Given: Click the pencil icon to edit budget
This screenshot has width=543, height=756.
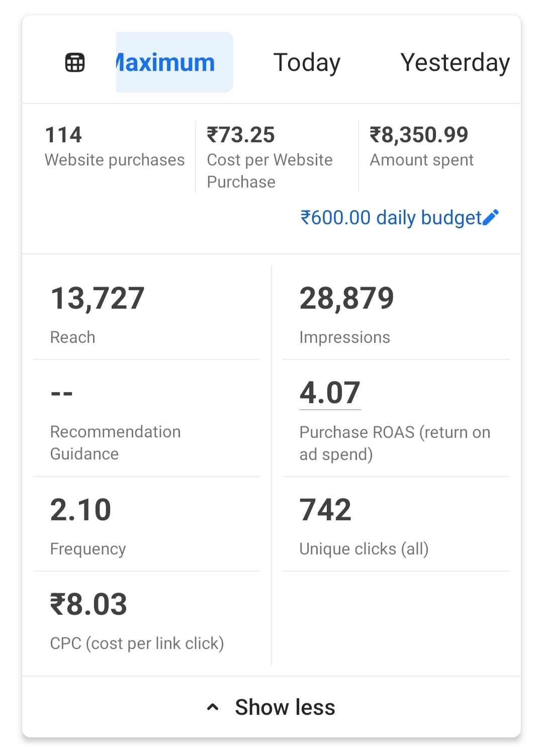Looking at the screenshot, I should [491, 217].
